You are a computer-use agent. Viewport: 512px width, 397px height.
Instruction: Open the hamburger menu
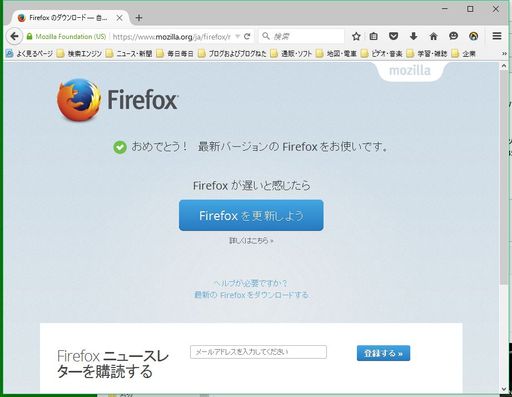tap(497, 36)
